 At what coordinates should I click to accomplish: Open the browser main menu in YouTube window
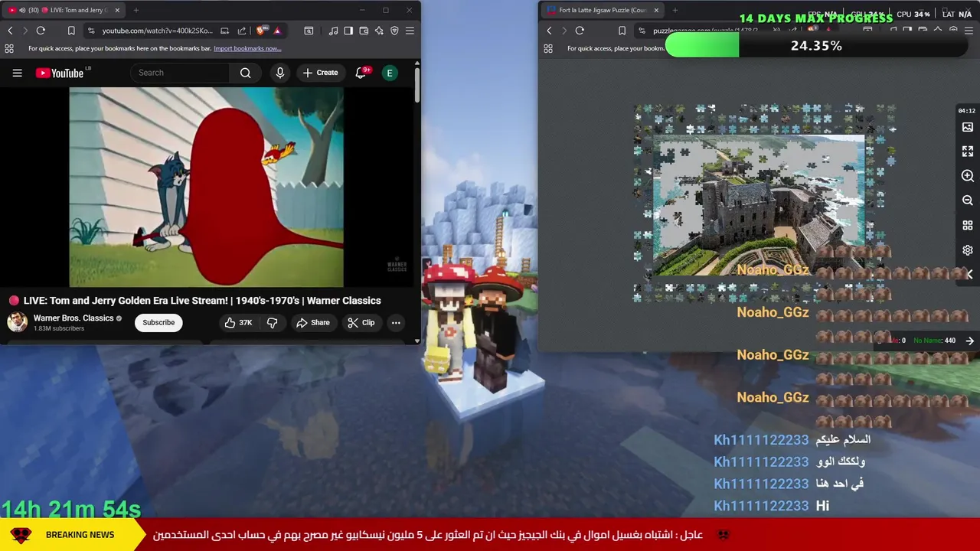tap(410, 31)
